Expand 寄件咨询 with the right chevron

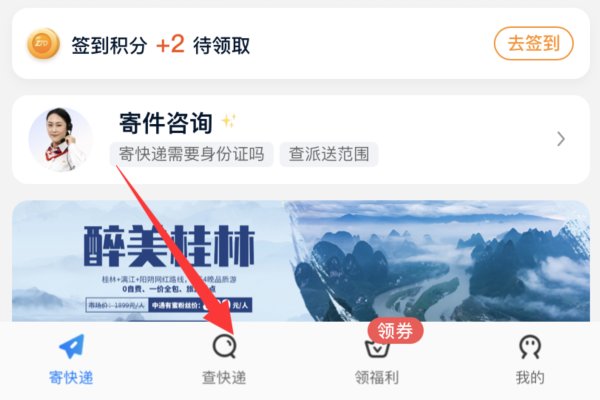point(561,139)
